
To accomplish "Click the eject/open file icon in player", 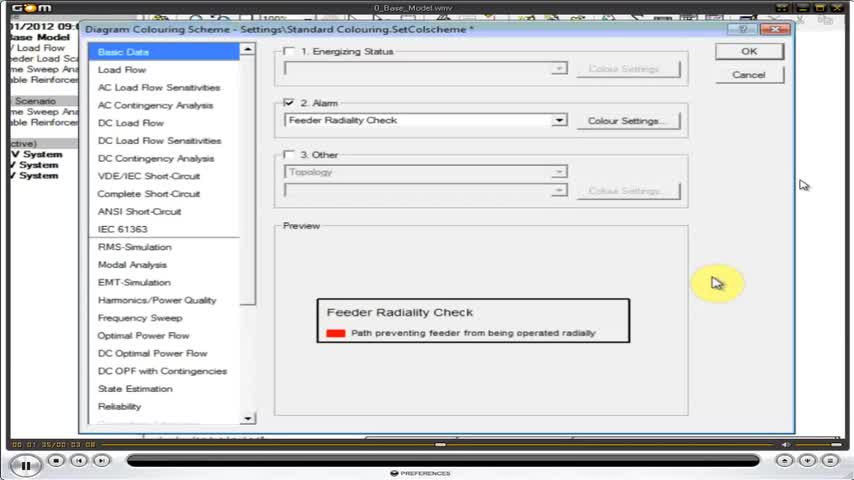I will pos(784,461).
